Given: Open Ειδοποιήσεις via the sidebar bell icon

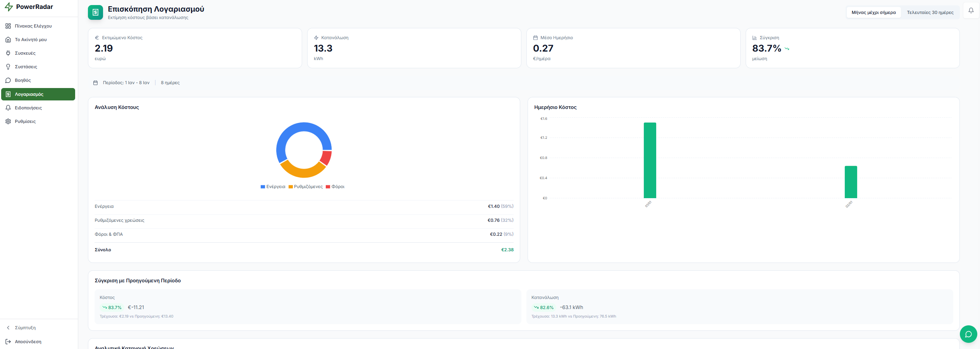Looking at the screenshot, I should (8, 107).
